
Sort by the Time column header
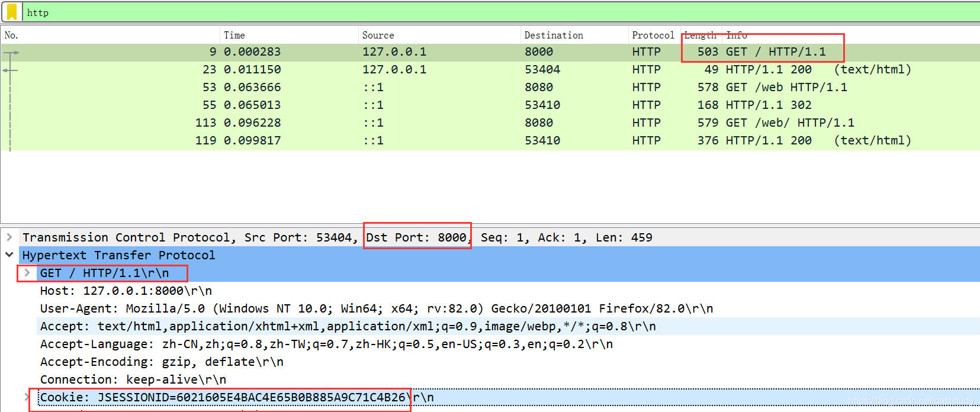pos(289,35)
